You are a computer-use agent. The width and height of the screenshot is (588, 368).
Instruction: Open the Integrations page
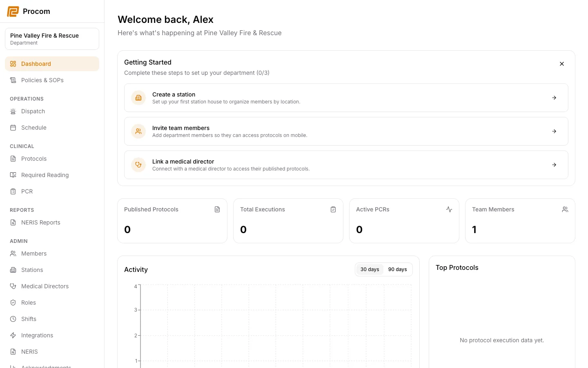[x=52, y=335]
